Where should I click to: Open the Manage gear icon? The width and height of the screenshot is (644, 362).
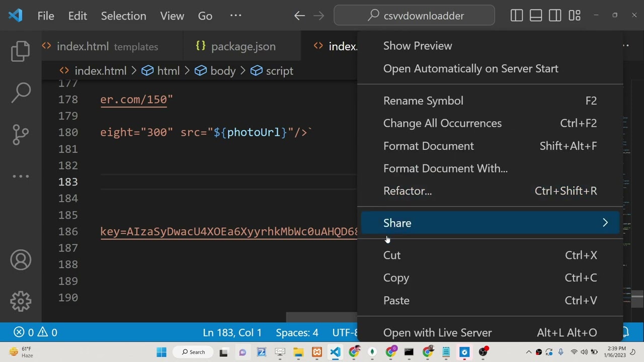point(21,301)
